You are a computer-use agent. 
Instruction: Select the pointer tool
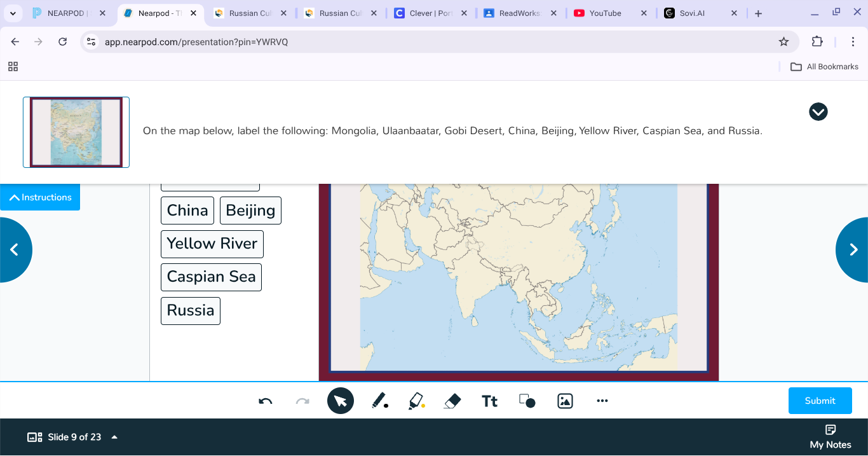coord(340,401)
